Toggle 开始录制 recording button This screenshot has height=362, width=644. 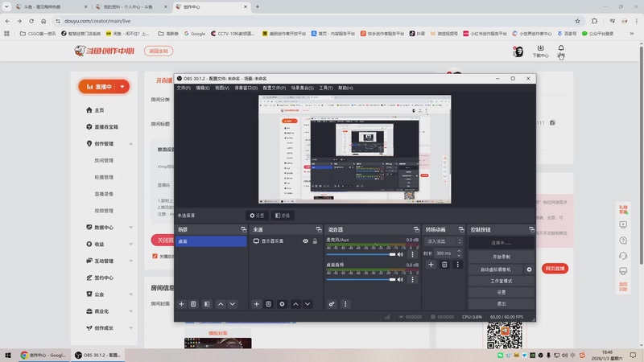tap(501, 257)
